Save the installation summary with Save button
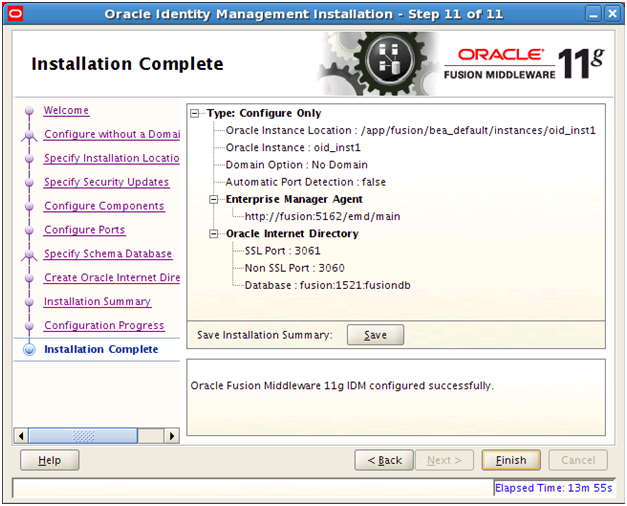Screen dimensions: 627x506 click(375, 335)
